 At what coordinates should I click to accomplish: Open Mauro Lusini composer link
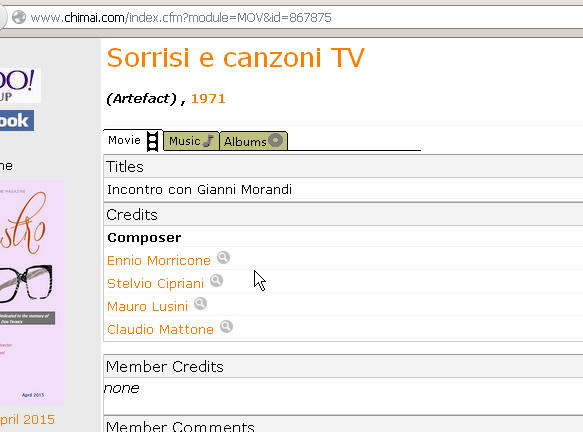tap(147, 307)
